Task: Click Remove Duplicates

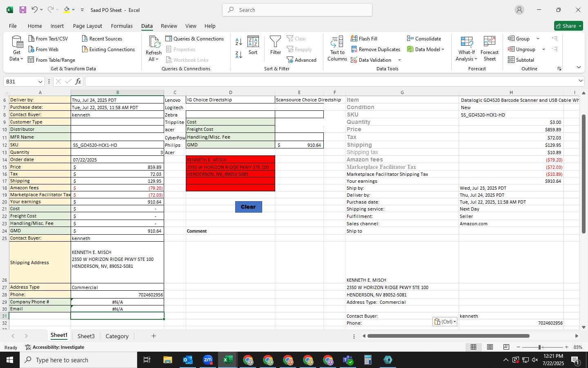Action: [375, 49]
